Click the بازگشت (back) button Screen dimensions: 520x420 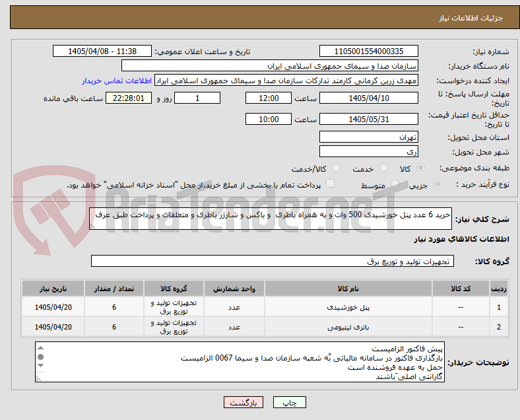pos(244,402)
